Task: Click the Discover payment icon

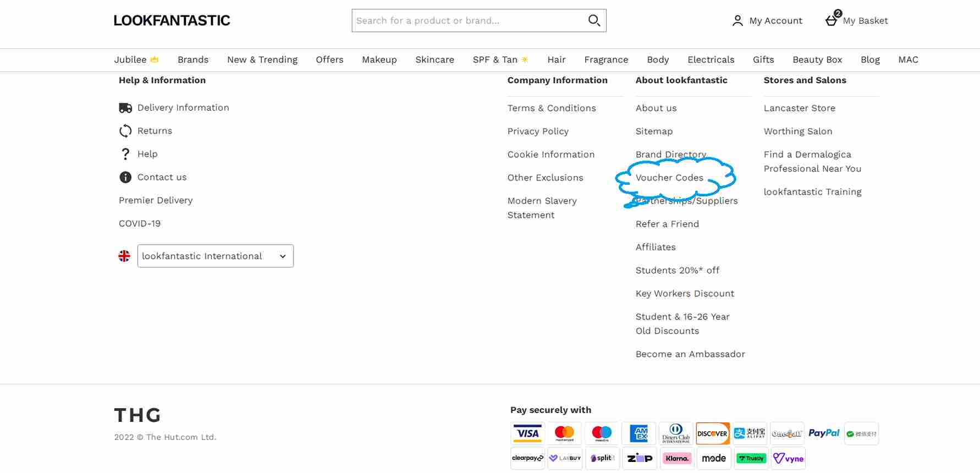Action: point(713,433)
